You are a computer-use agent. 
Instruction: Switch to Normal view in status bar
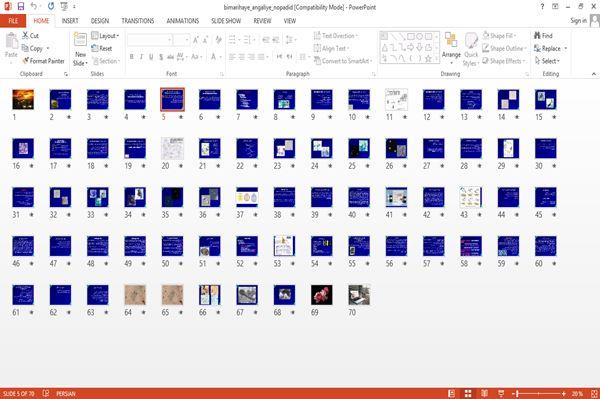tap(452, 393)
